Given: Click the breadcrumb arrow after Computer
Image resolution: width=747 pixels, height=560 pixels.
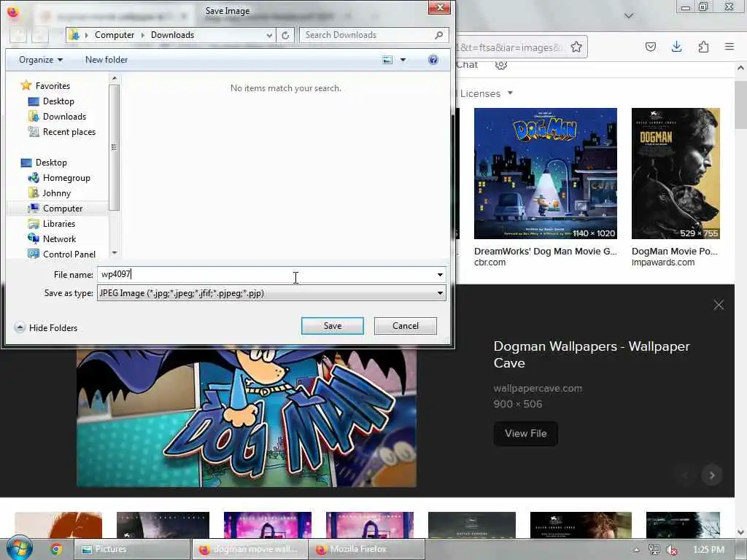Looking at the screenshot, I should coord(142,35).
